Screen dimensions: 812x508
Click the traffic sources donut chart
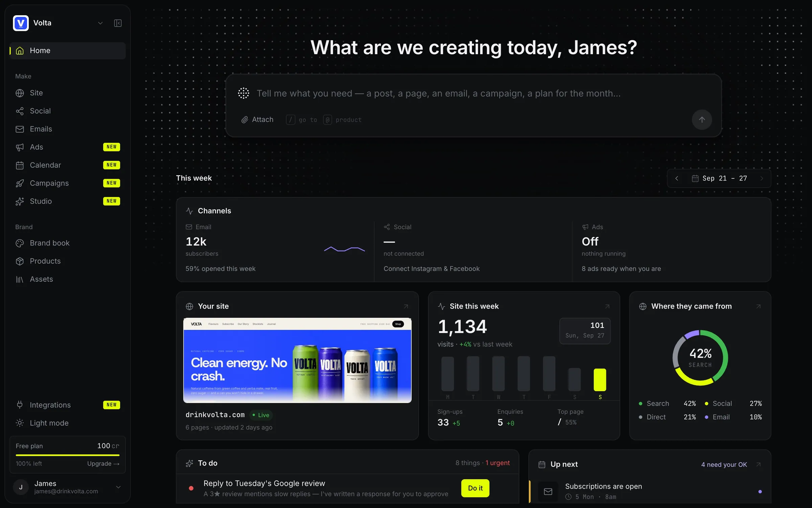[x=700, y=358]
